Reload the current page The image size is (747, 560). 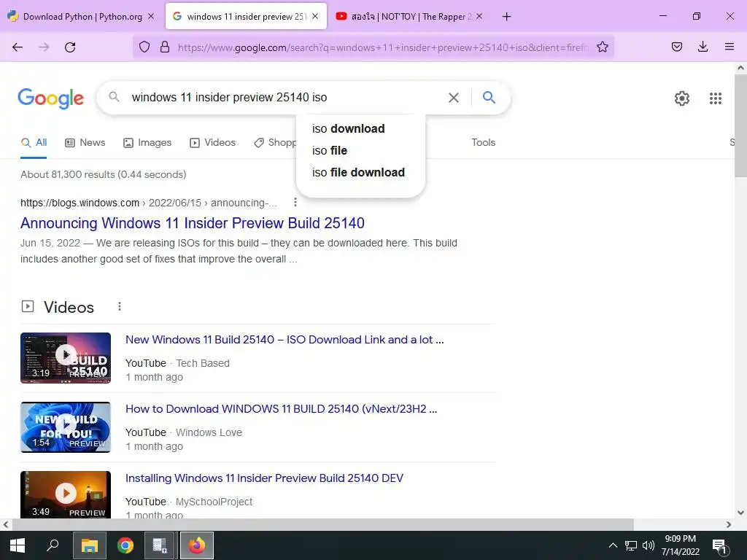[x=70, y=47]
